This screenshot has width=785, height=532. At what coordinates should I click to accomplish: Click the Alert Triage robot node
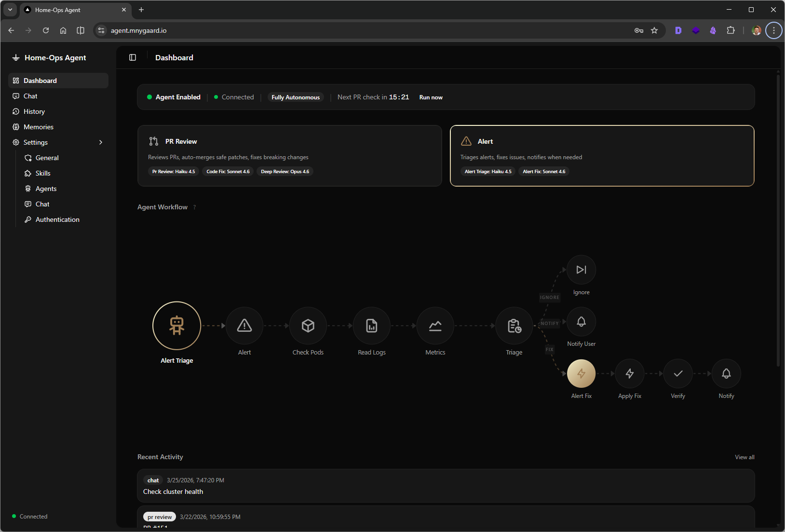[x=176, y=326]
